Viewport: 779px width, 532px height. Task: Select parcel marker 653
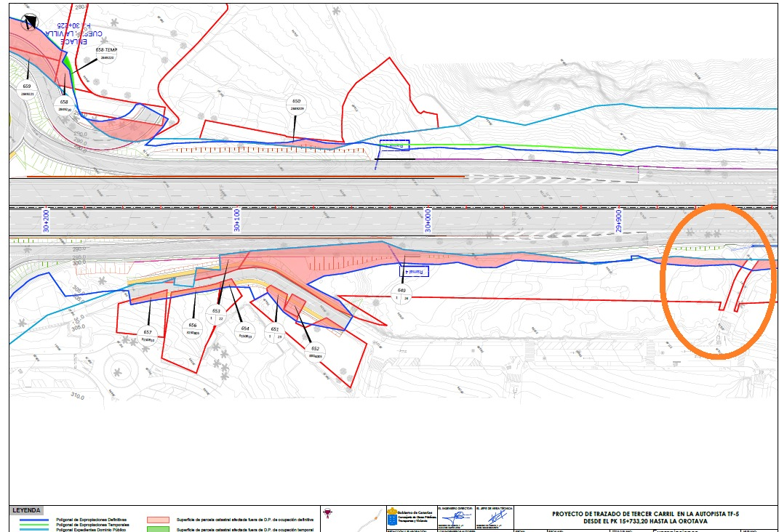click(x=216, y=315)
